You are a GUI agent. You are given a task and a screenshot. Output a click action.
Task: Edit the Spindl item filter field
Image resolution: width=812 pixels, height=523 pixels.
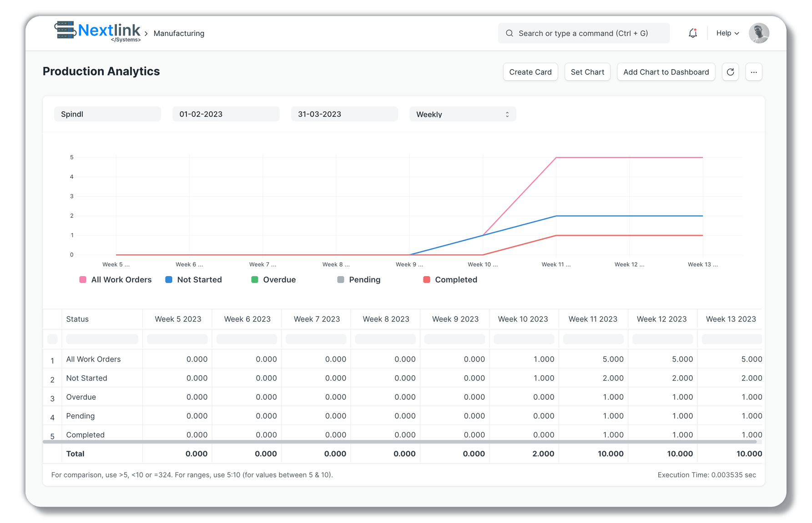107,114
